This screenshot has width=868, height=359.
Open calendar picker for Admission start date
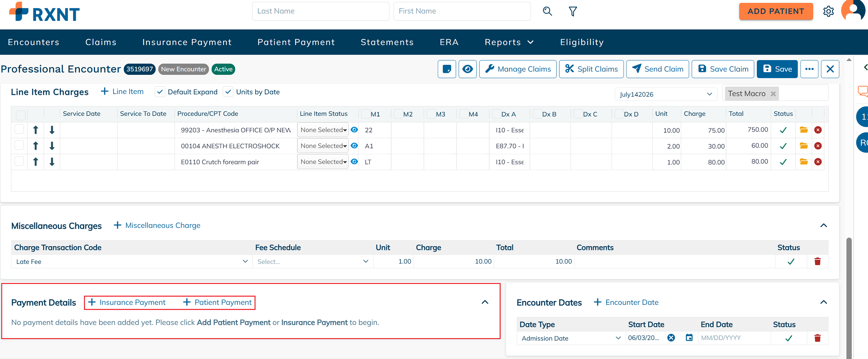pyautogui.click(x=689, y=338)
